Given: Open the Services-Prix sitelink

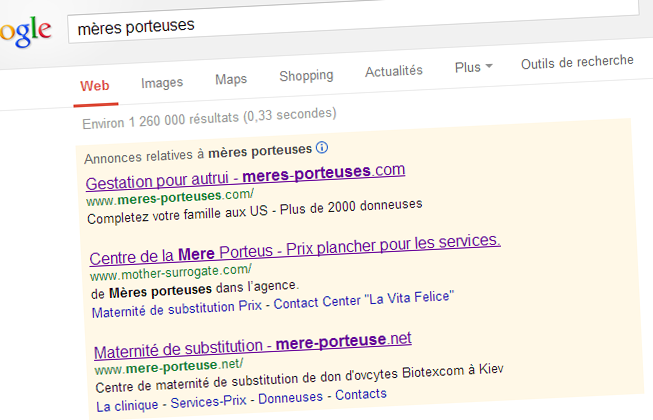Looking at the screenshot, I should pyautogui.click(x=210, y=400).
